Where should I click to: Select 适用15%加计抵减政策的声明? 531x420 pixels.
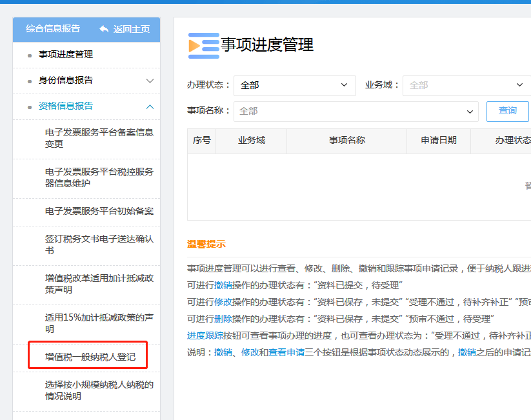click(99, 323)
